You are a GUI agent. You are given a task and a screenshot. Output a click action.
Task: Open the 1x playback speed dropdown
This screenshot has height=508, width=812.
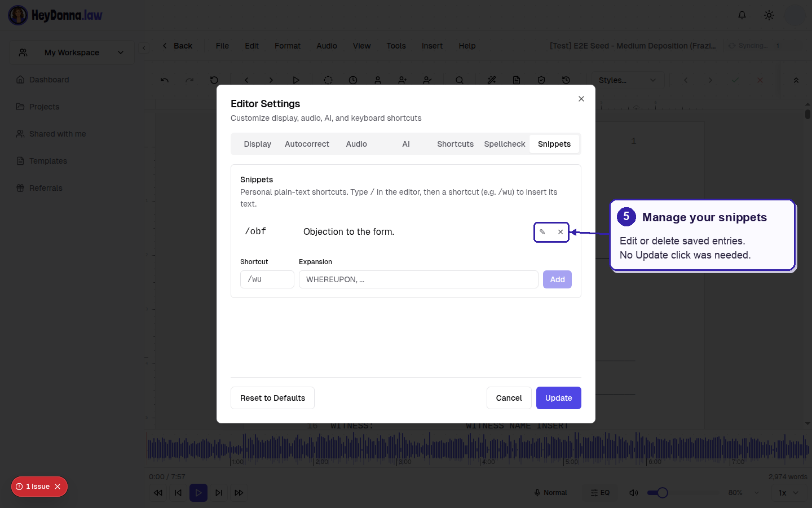(788, 493)
